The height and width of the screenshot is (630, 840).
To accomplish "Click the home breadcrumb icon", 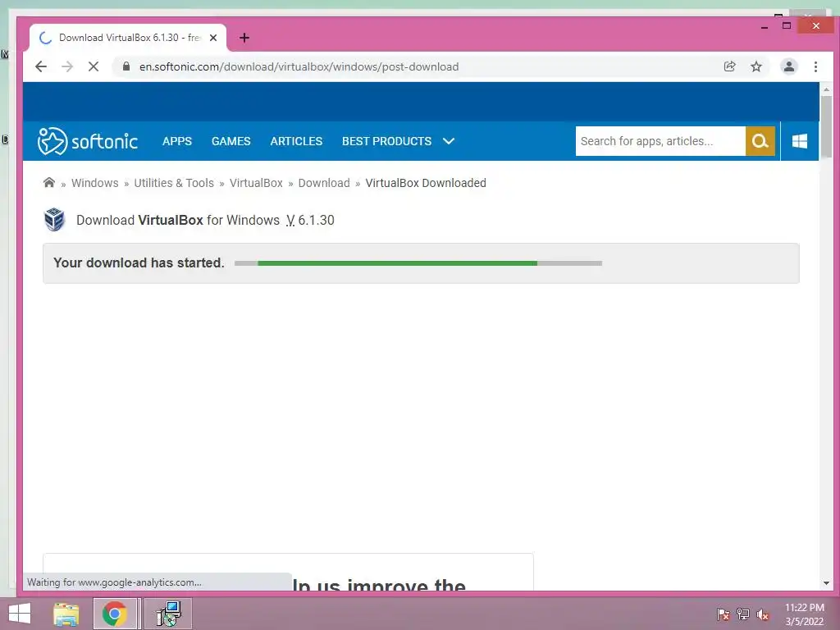I will (48, 183).
